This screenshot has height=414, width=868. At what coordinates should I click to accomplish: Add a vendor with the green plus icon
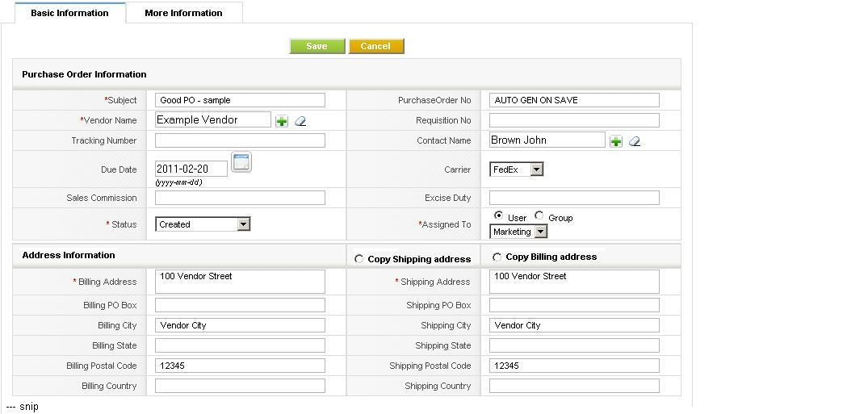[x=282, y=121]
